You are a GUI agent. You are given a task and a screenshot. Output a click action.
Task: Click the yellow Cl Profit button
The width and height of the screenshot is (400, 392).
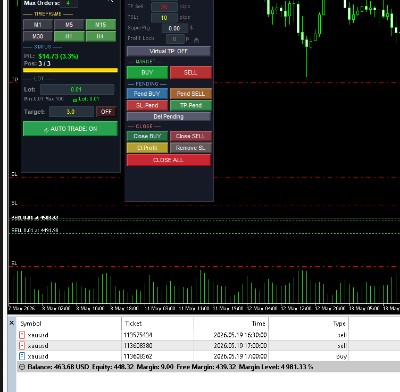point(147,148)
